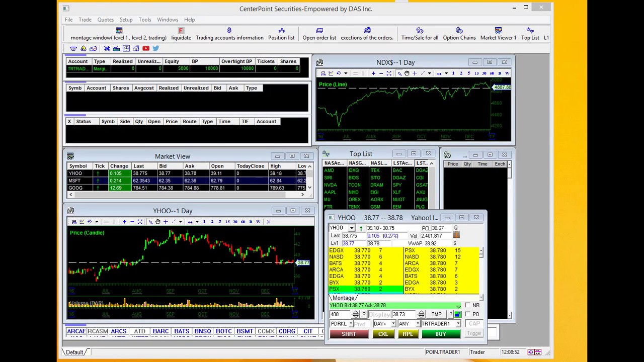The width and height of the screenshot is (644, 362).
Task: Open the montage window toolbar icon
Action: 119,31
